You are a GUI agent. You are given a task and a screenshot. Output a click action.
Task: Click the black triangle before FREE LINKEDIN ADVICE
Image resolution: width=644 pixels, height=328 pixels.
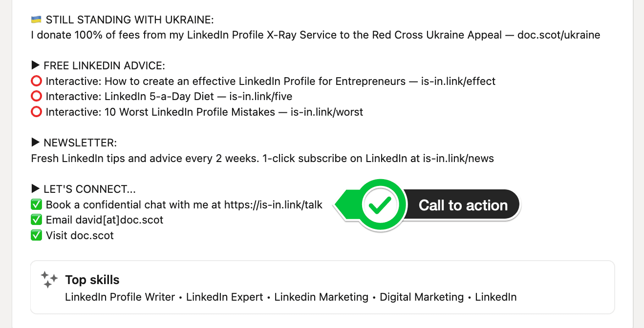35,65
